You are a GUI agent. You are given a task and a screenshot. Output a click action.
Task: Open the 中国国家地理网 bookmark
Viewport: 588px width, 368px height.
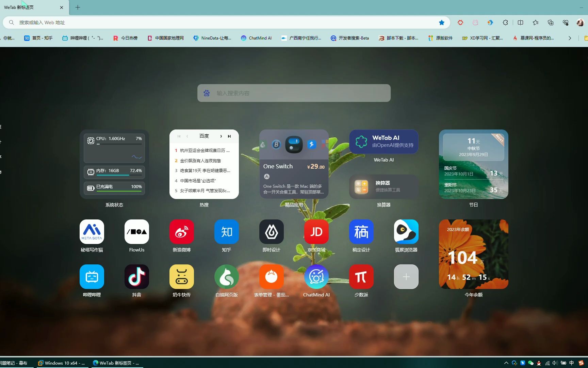[165, 38]
